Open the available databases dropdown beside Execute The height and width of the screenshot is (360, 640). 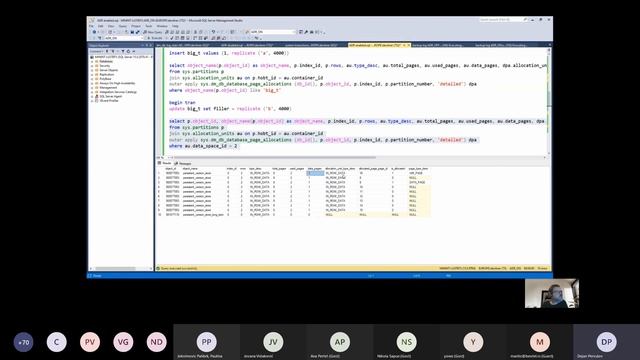tap(124, 38)
